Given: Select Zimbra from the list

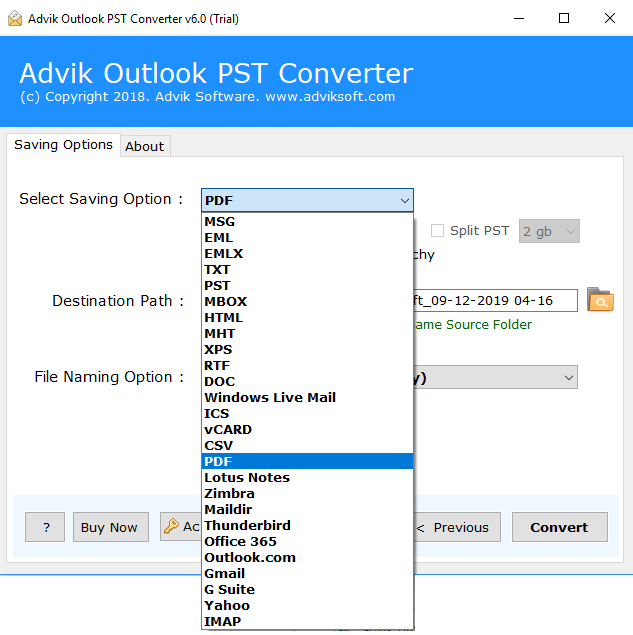Looking at the screenshot, I should (x=307, y=494).
